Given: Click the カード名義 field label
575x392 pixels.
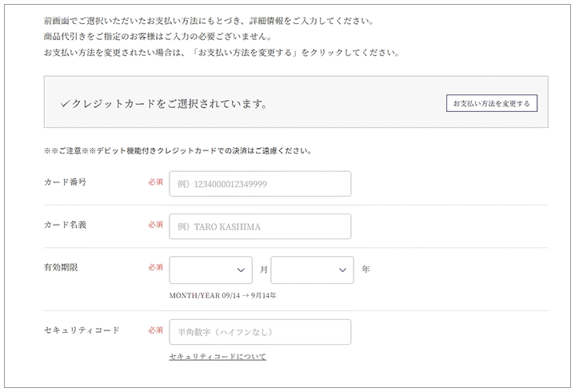Looking at the screenshot, I should (66, 225).
